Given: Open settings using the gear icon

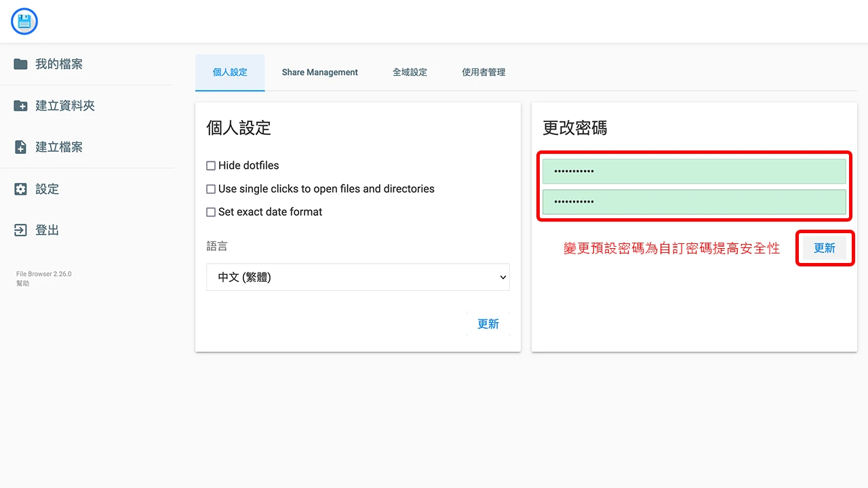Looking at the screenshot, I should 20,188.
